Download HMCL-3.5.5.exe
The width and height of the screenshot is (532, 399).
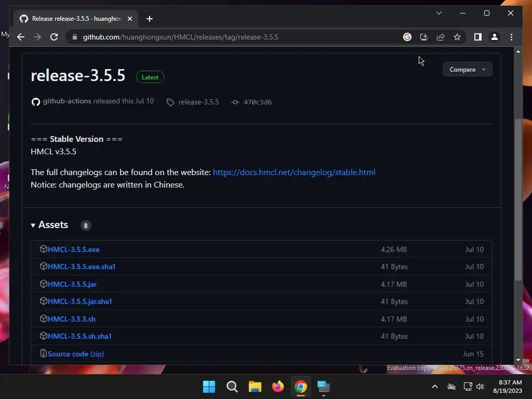(73, 249)
